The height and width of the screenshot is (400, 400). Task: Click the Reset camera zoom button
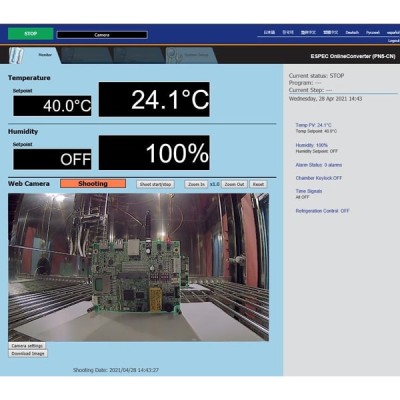click(258, 184)
